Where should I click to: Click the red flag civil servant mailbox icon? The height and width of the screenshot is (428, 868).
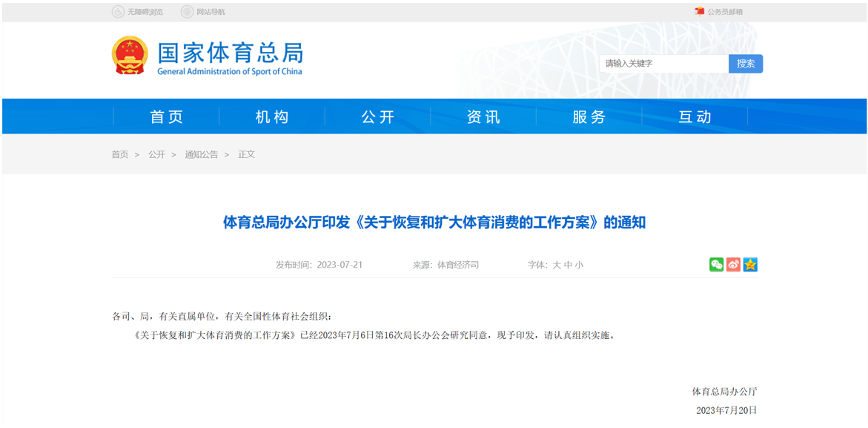click(700, 12)
